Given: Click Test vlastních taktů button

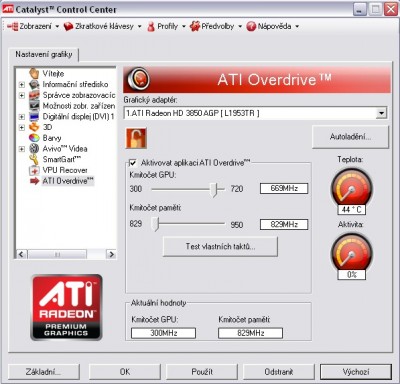Looking at the screenshot, I should coord(220,247).
